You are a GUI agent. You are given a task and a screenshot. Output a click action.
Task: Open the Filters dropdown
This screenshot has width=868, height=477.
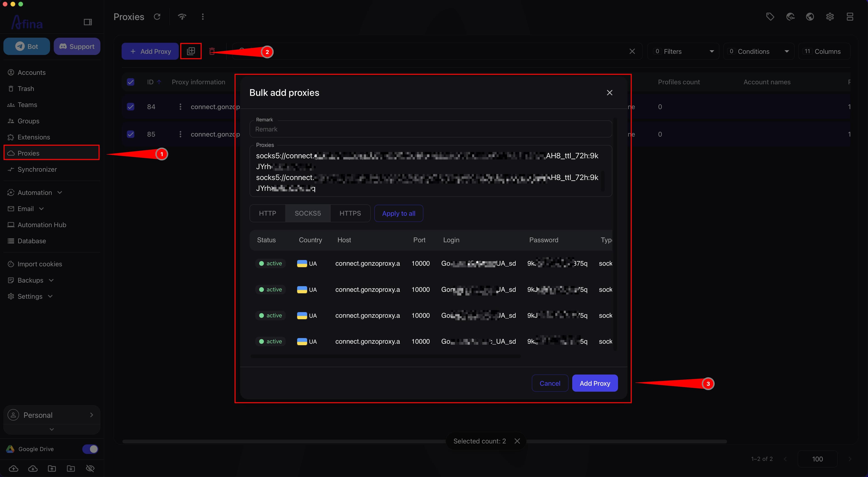pyautogui.click(x=683, y=51)
